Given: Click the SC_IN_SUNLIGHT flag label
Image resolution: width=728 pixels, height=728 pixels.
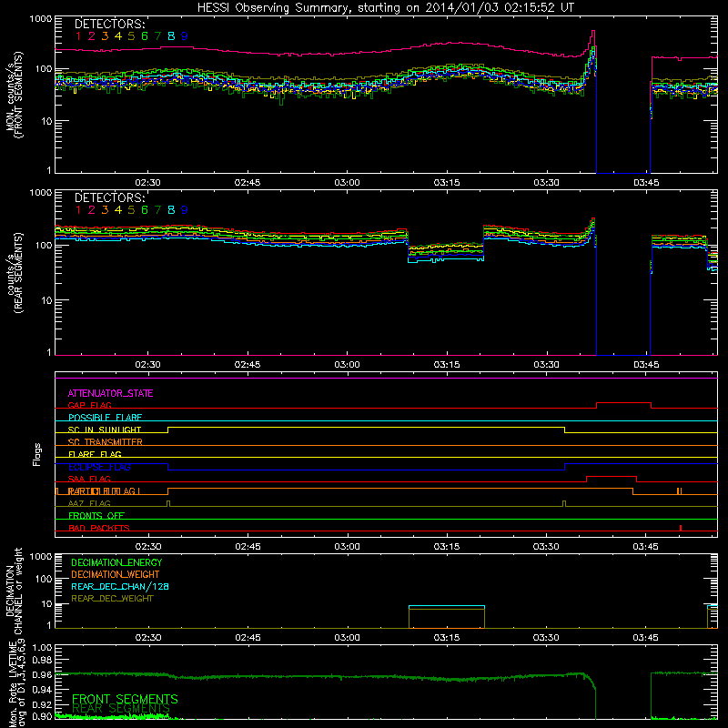Looking at the screenshot, I should coord(105,430).
